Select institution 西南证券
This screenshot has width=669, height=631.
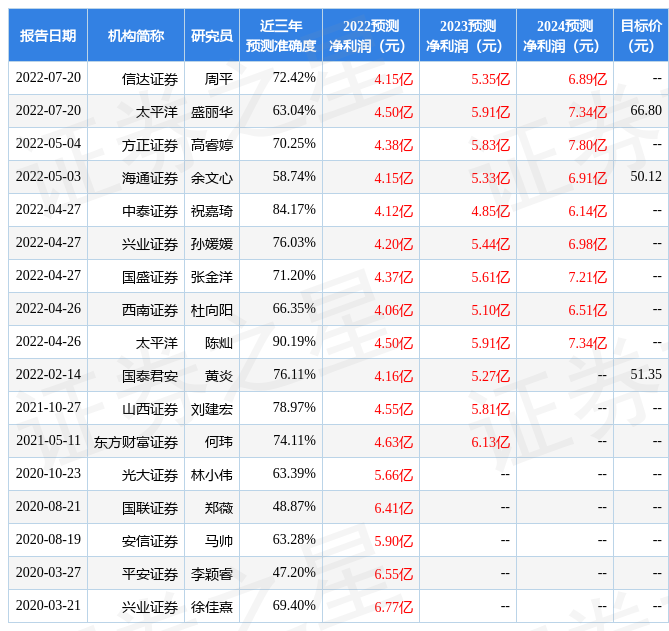point(150,310)
